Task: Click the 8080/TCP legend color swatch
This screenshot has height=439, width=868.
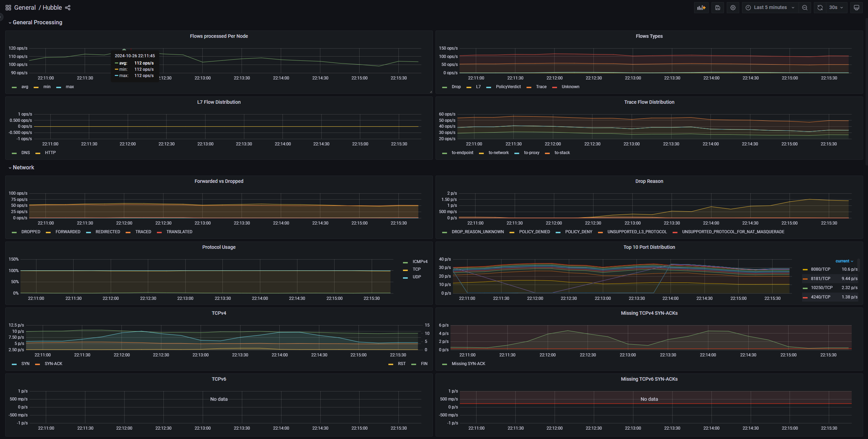Action: pyautogui.click(x=805, y=270)
